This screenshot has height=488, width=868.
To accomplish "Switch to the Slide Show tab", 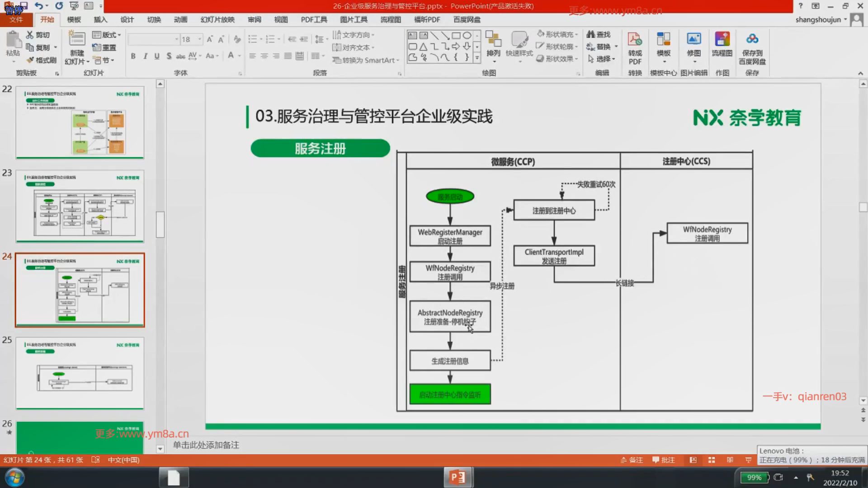I will [217, 19].
